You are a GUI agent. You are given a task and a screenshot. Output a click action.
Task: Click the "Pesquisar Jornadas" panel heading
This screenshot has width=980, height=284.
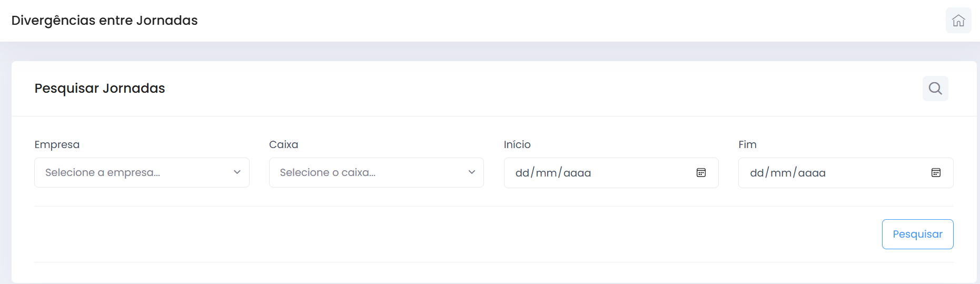(x=100, y=88)
